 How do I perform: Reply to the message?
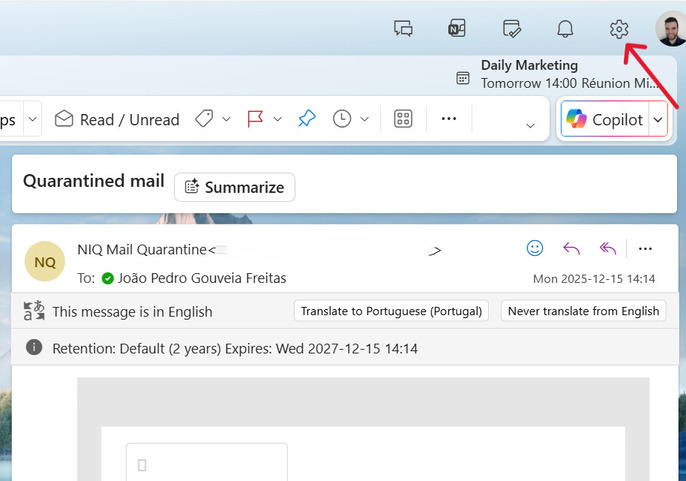coord(571,249)
